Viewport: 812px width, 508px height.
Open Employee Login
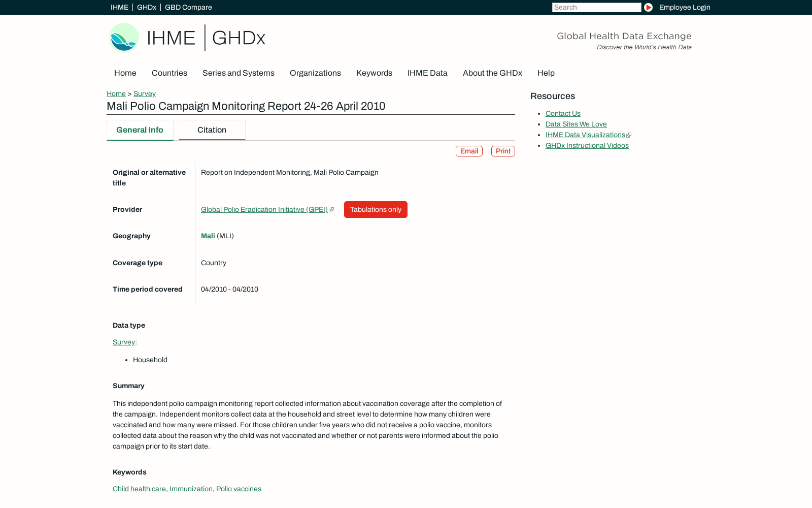click(685, 8)
